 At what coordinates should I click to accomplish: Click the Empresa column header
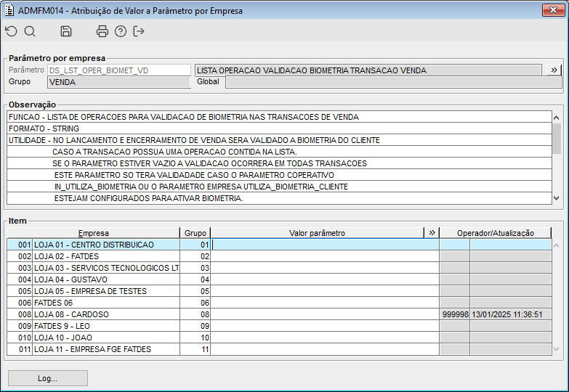[94, 233]
